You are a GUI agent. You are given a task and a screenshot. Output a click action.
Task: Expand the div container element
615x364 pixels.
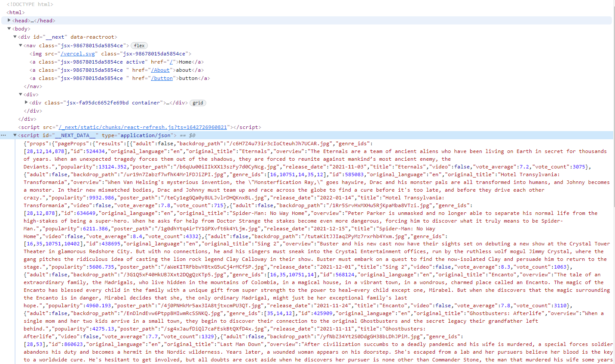(26, 102)
